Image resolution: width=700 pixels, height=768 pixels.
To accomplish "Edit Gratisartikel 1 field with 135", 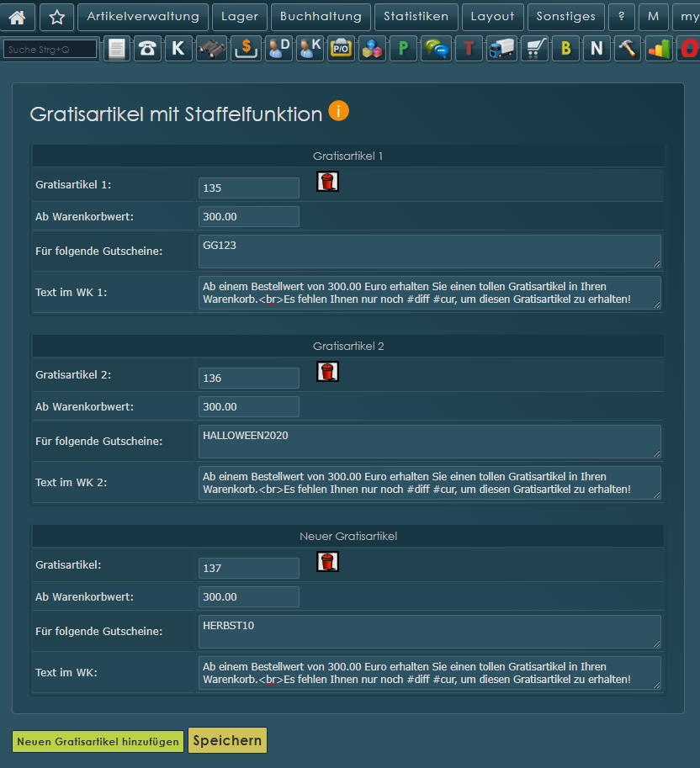I will click(249, 188).
